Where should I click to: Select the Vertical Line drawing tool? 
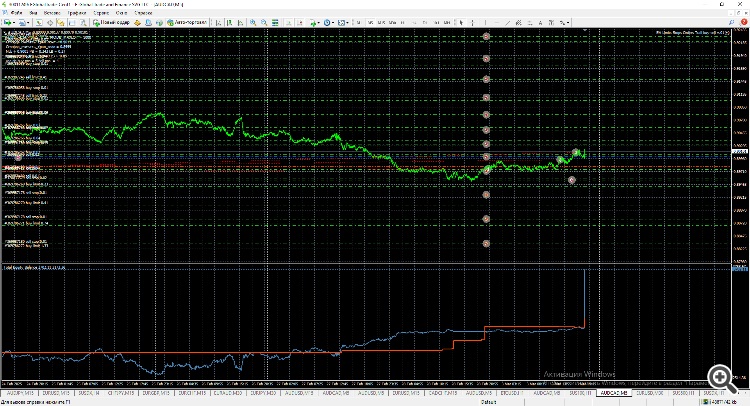(485, 22)
